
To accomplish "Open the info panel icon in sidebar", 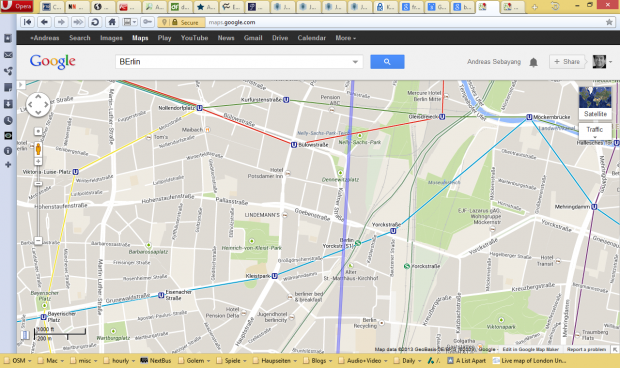I will point(8,151).
